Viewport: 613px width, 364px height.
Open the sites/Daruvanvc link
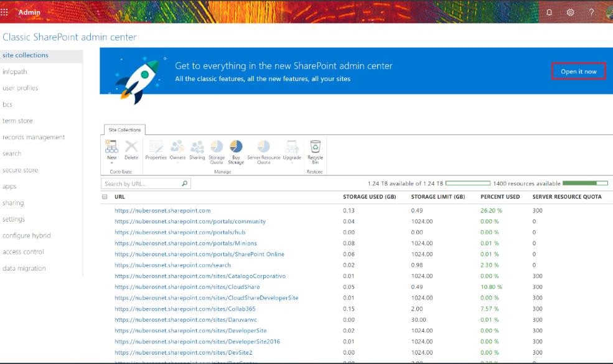tap(185, 320)
